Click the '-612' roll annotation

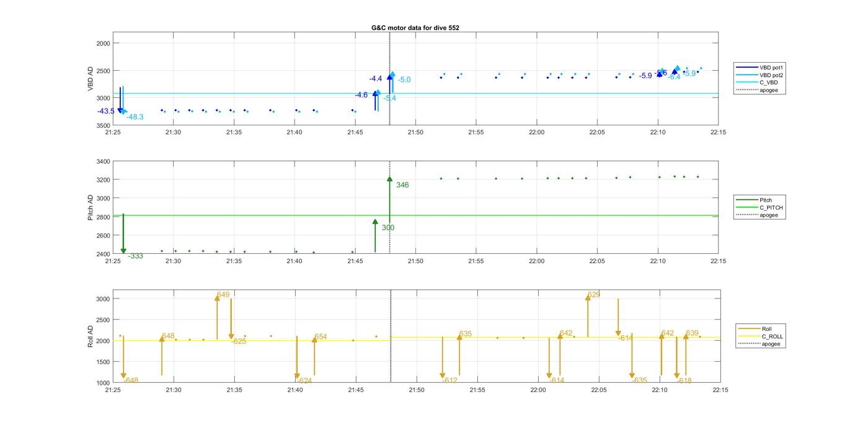pyautogui.click(x=449, y=380)
